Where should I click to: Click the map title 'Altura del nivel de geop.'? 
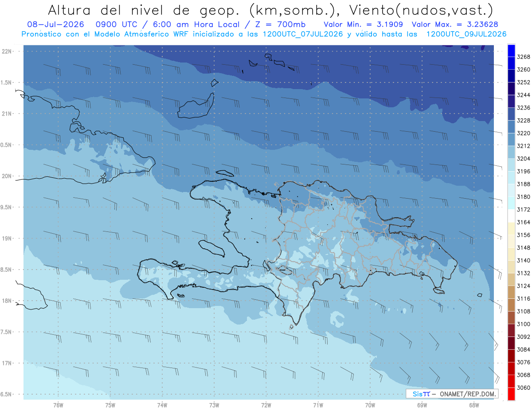point(145,10)
